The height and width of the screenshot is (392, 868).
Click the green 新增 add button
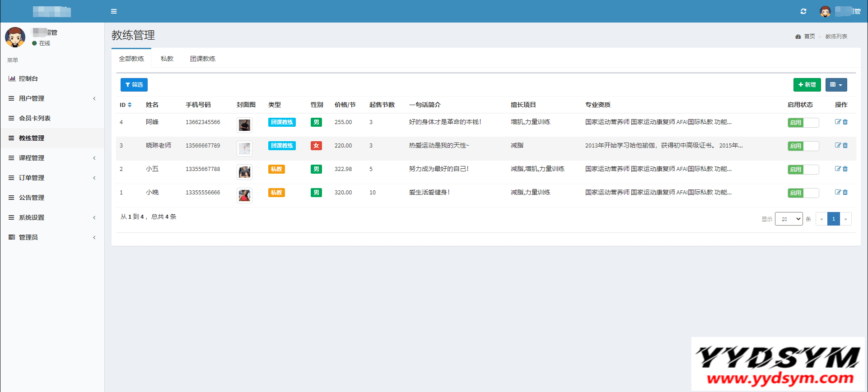coord(807,85)
